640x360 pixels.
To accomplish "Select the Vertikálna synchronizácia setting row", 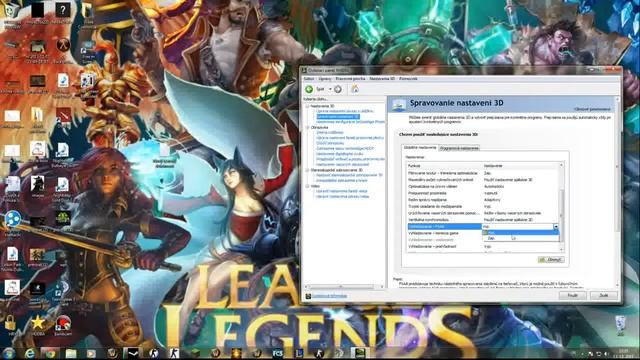I will [x=483, y=220].
